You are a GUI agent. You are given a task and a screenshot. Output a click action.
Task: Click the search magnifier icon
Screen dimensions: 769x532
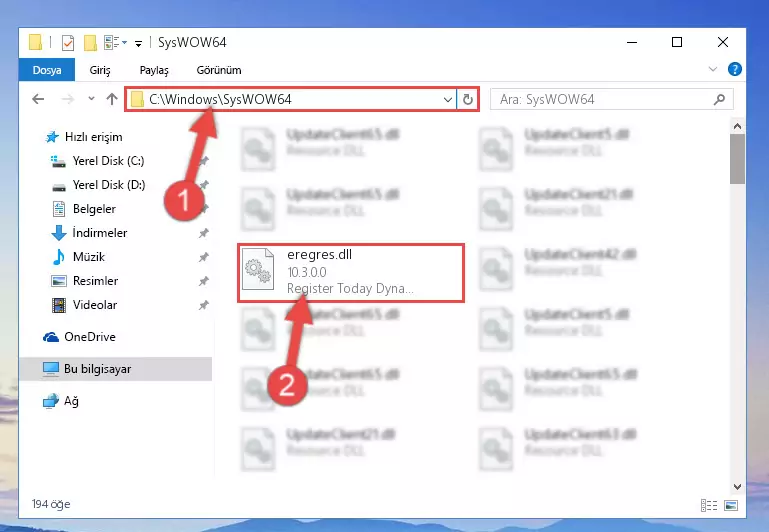(x=719, y=100)
